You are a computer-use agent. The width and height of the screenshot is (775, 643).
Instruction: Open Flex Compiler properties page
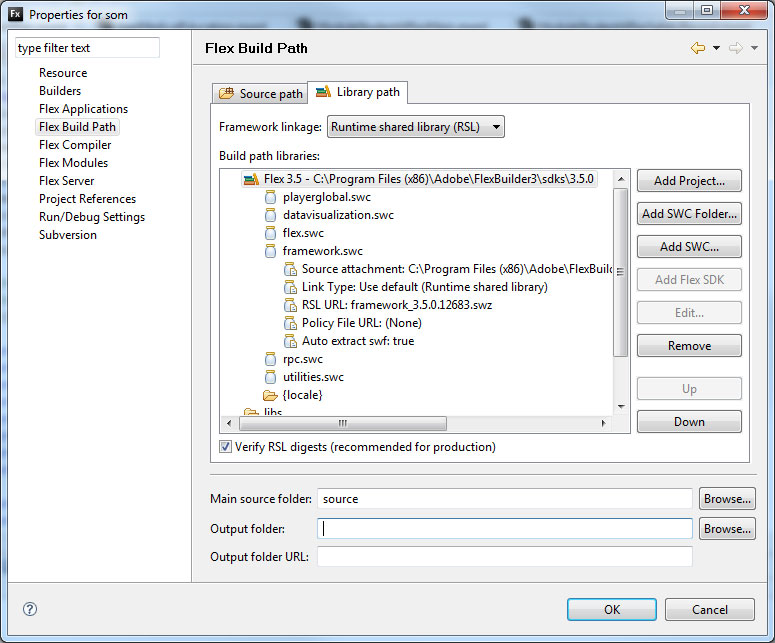[75, 145]
